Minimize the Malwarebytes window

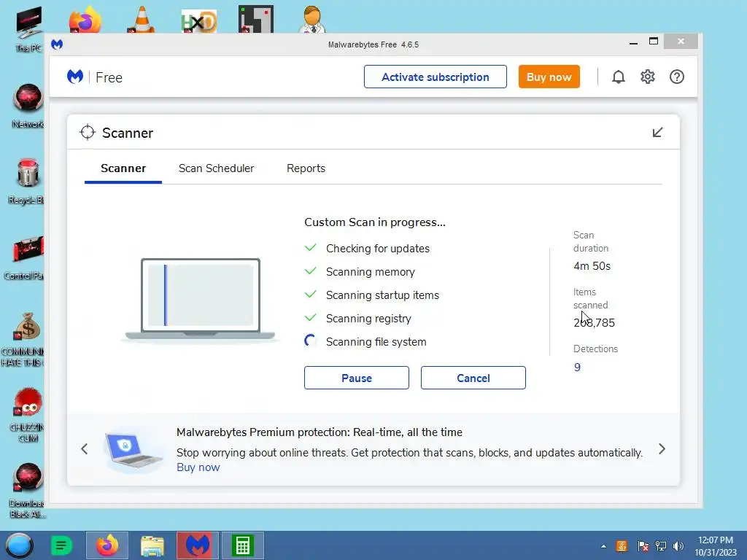coord(633,42)
